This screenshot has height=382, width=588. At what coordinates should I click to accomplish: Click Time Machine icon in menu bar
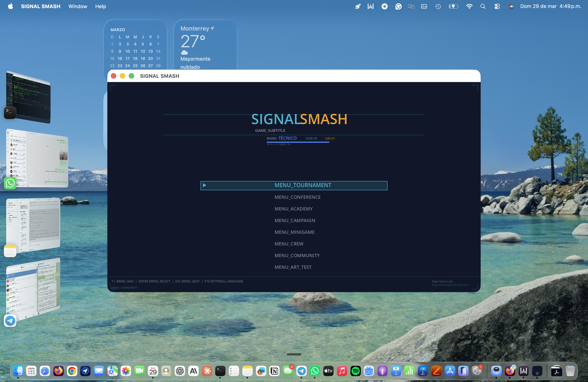point(438,6)
